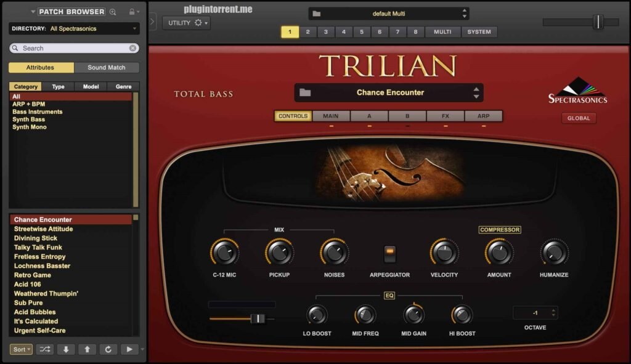
Task: Change octave with the stepper arrows
Action: point(554,312)
